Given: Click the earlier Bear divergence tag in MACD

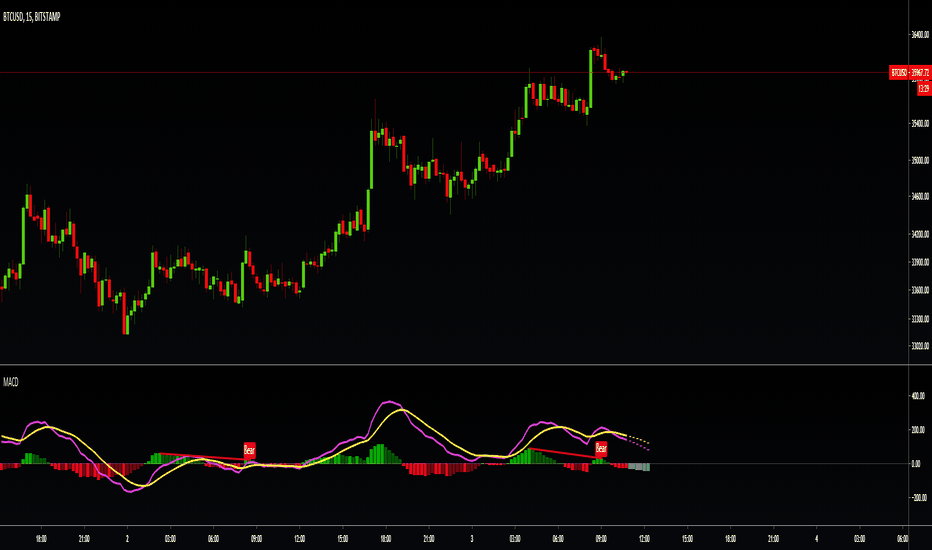Looking at the screenshot, I should (250, 451).
